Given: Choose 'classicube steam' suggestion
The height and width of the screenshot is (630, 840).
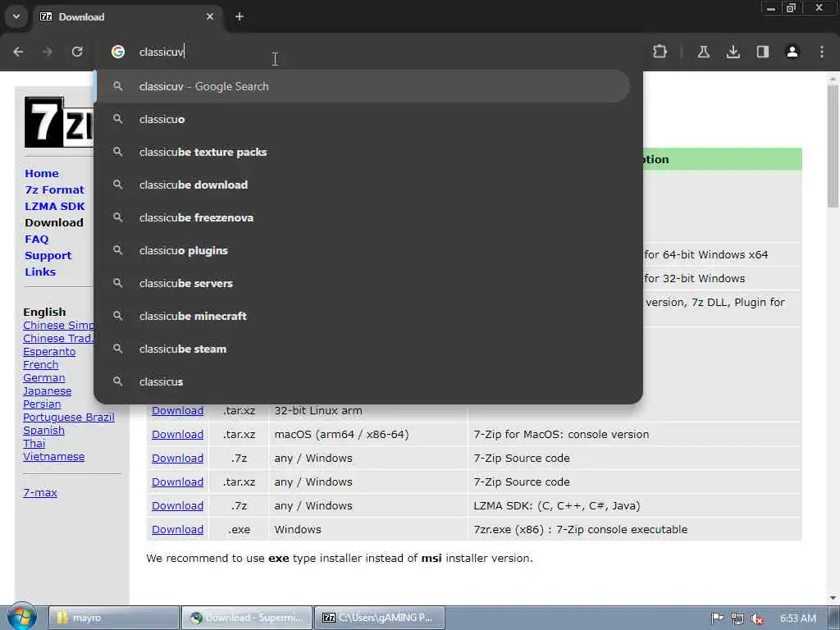Looking at the screenshot, I should [x=362, y=349].
